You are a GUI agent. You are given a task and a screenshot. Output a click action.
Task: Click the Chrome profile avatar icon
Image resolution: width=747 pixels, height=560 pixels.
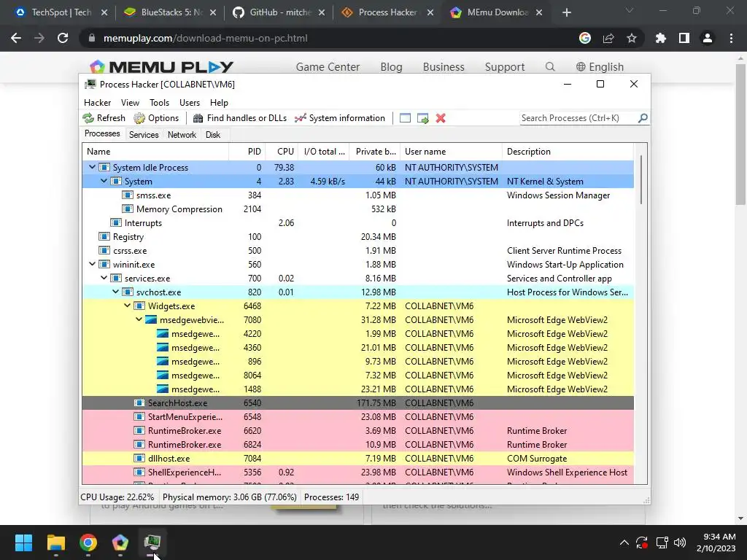(708, 38)
